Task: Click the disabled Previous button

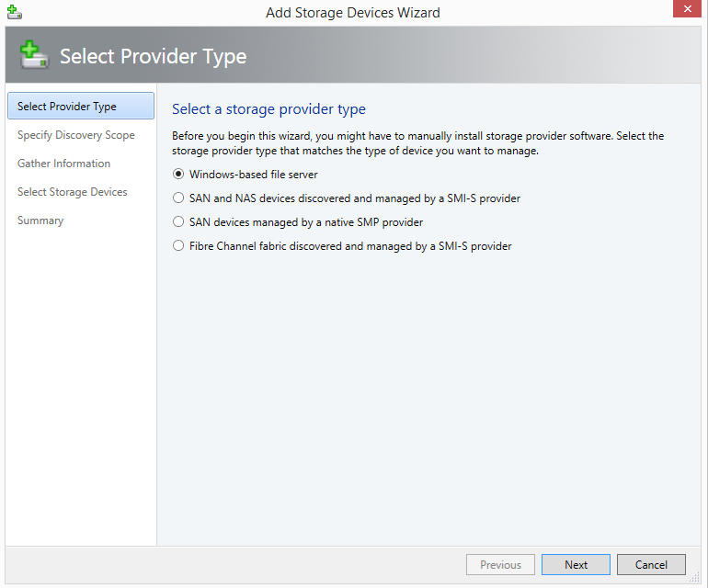Action: [500, 565]
